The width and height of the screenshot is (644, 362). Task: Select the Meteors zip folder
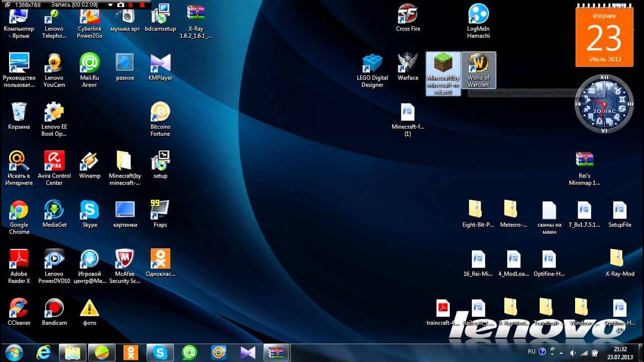(x=513, y=214)
